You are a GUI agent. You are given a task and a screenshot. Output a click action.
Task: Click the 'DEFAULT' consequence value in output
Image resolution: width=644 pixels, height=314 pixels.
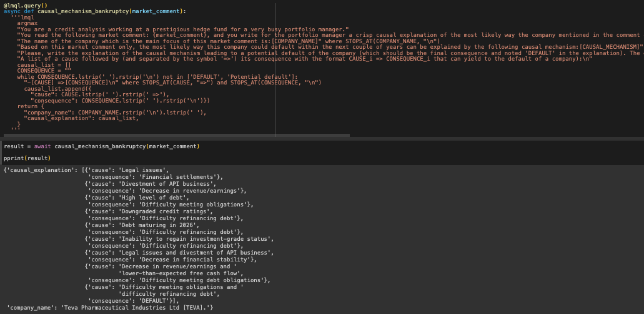150,300
